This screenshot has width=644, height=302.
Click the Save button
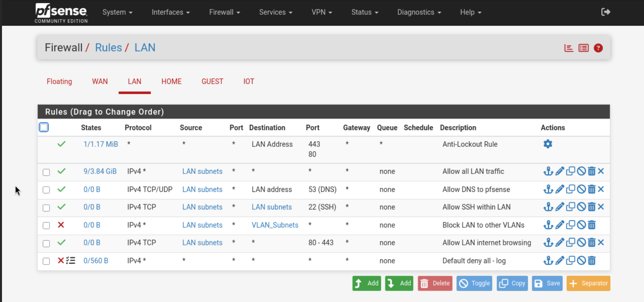coord(547,283)
